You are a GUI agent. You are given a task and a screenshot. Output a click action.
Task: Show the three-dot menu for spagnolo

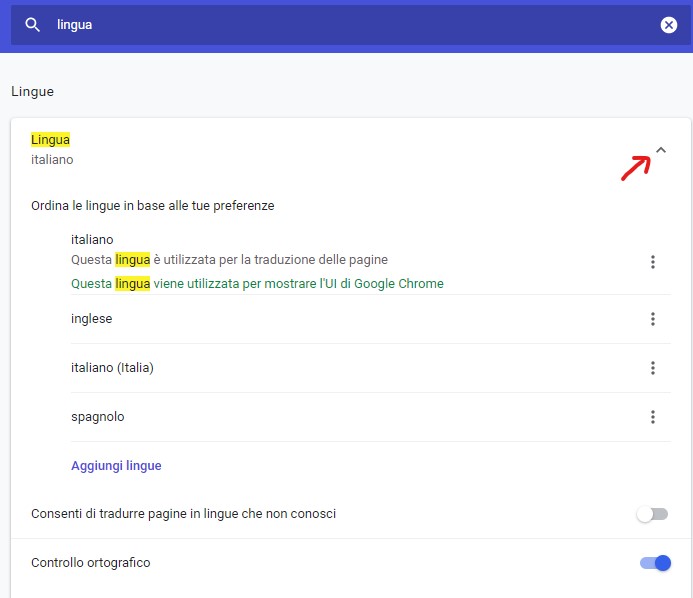pyautogui.click(x=652, y=417)
